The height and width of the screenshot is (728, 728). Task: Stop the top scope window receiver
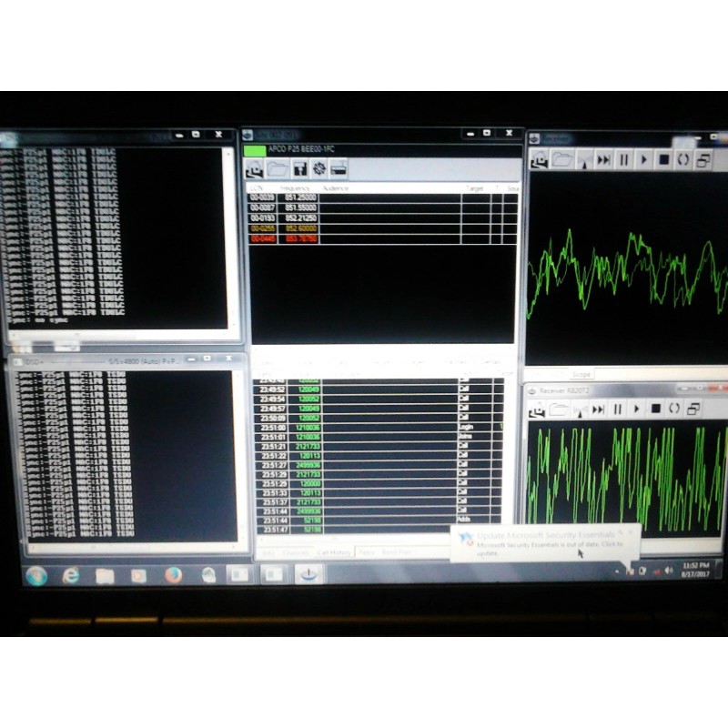pos(664,159)
